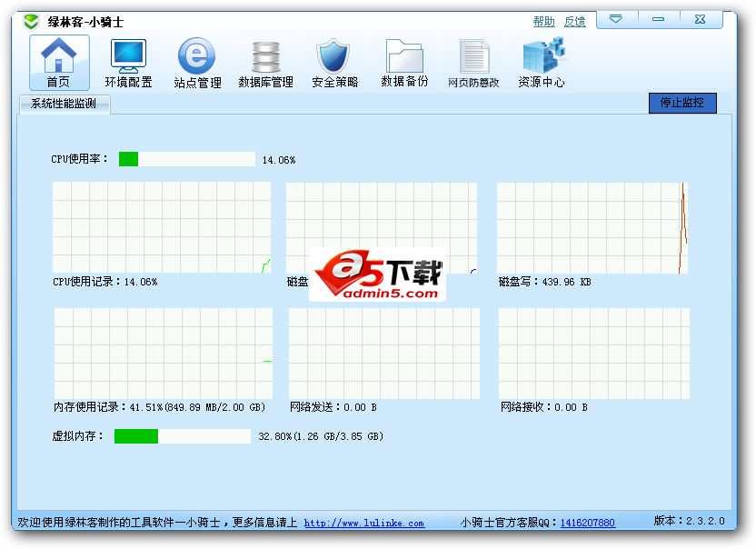The height and width of the screenshot is (549, 756).
Task: Click the CPU使用记录 graph
Action: tap(162, 227)
